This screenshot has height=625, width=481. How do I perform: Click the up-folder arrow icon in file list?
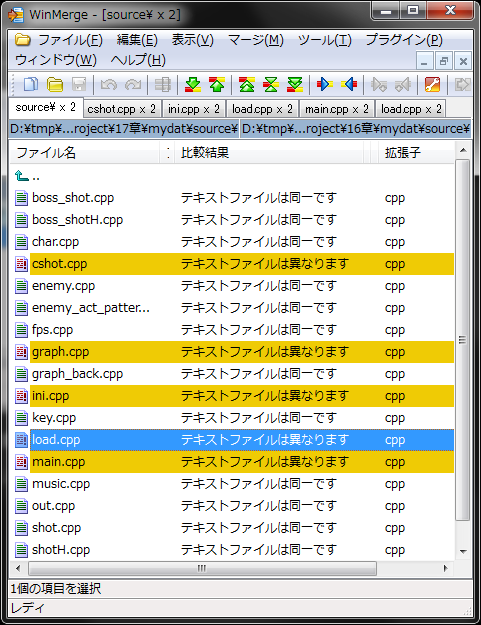[x=21, y=175]
